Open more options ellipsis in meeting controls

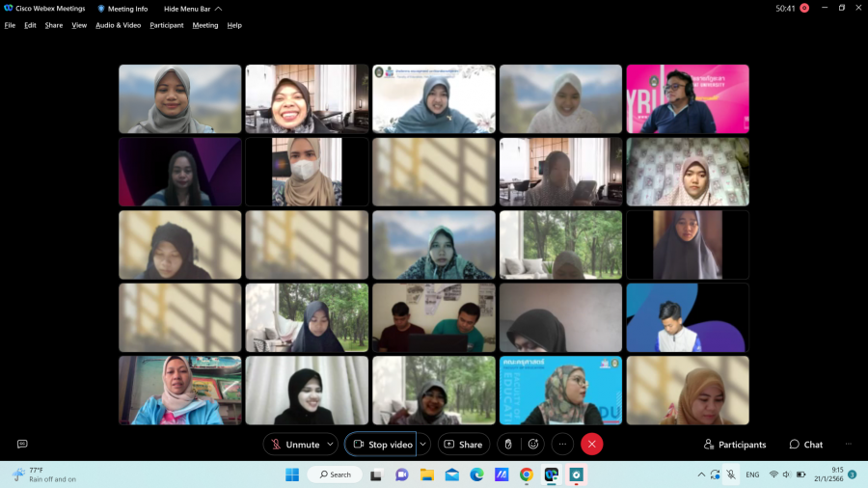(x=562, y=444)
